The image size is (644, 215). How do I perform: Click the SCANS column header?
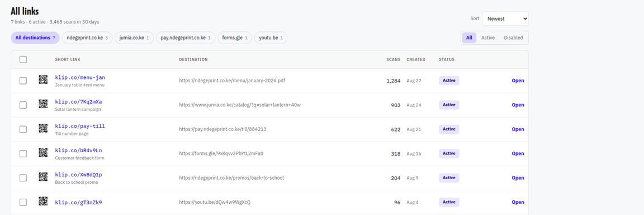(x=393, y=59)
